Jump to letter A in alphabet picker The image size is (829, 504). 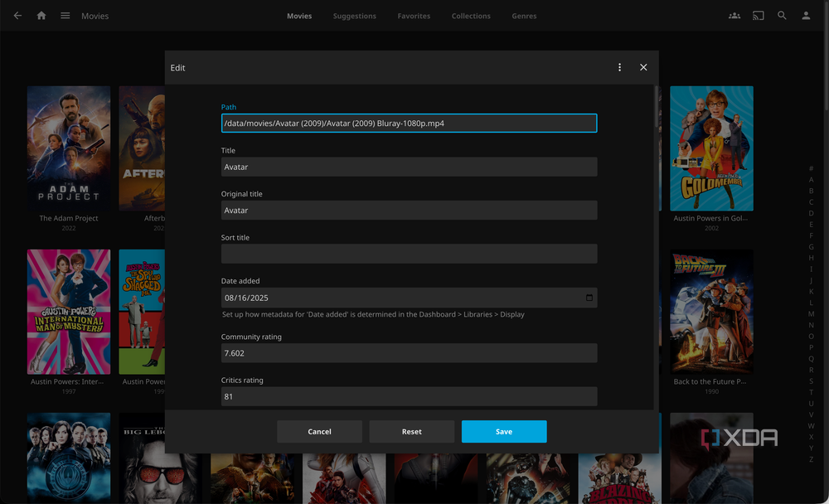[x=811, y=180]
